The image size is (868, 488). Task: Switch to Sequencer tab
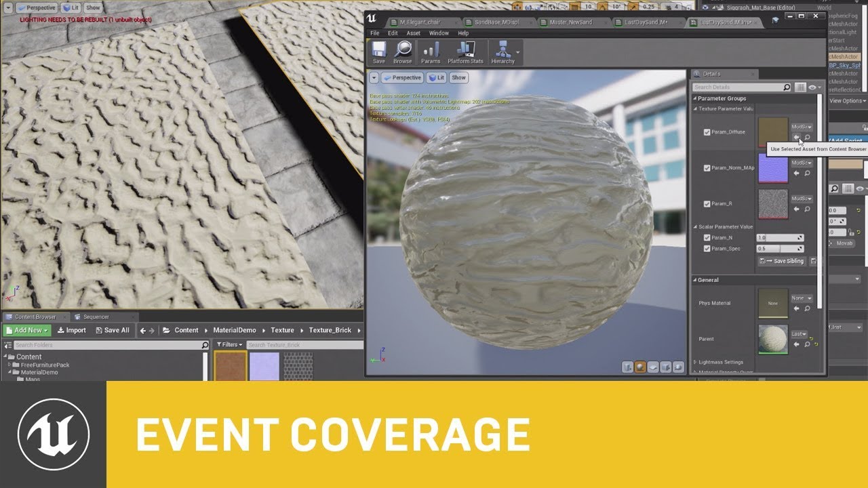(x=96, y=317)
